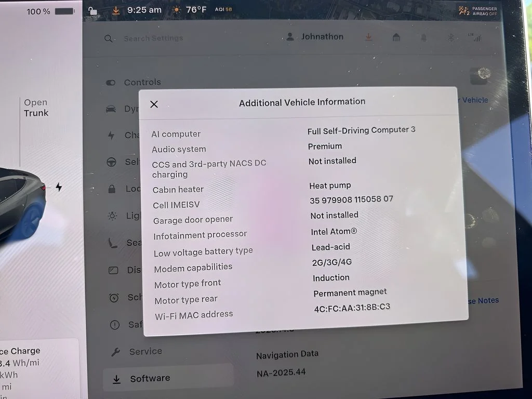
Task: Open the Locks menu padlock icon
Action: 112,189
